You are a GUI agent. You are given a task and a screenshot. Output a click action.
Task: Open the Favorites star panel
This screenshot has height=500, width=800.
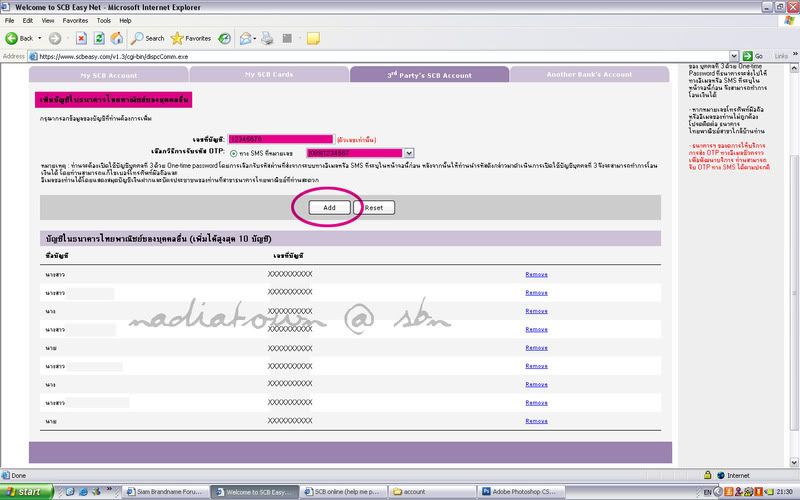(191, 38)
